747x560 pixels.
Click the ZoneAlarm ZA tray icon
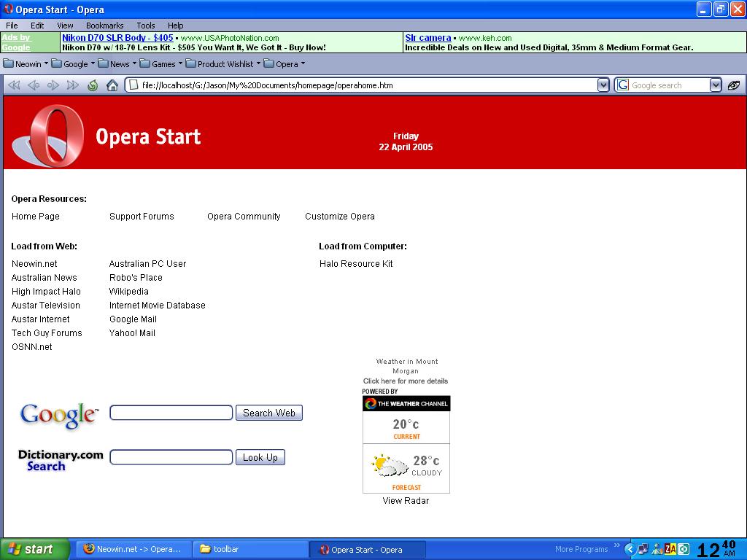click(x=670, y=549)
